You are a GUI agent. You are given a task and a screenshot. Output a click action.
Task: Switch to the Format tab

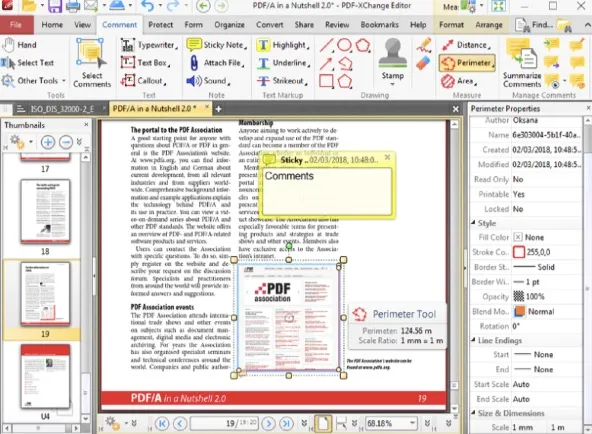pyautogui.click(x=451, y=25)
